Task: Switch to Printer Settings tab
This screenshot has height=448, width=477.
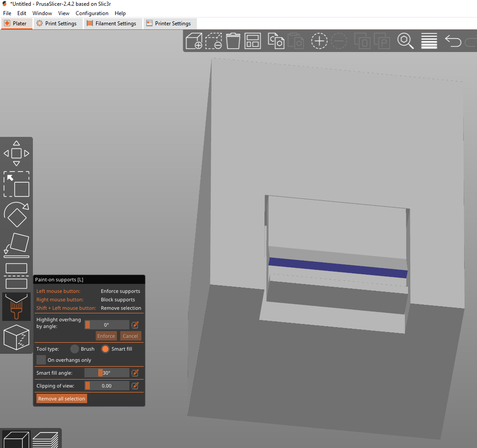Action: coord(170,24)
